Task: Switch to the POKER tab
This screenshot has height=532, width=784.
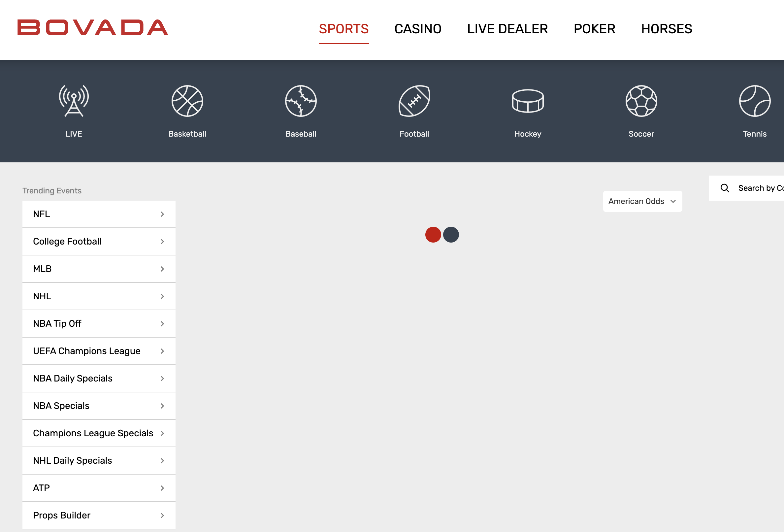Action: [x=594, y=29]
